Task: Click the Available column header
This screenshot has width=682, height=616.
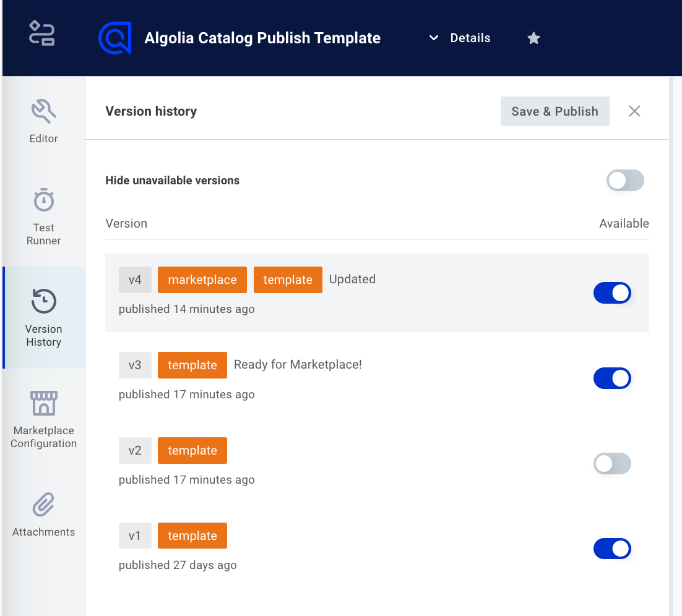Action: (x=624, y=223)
